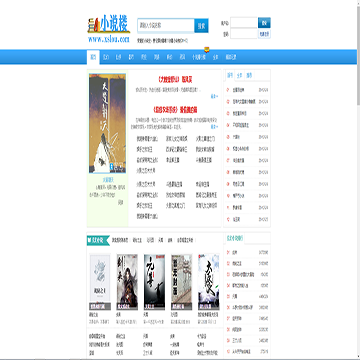
Task: Focus the username input field
Action: (x=244, y=23)
